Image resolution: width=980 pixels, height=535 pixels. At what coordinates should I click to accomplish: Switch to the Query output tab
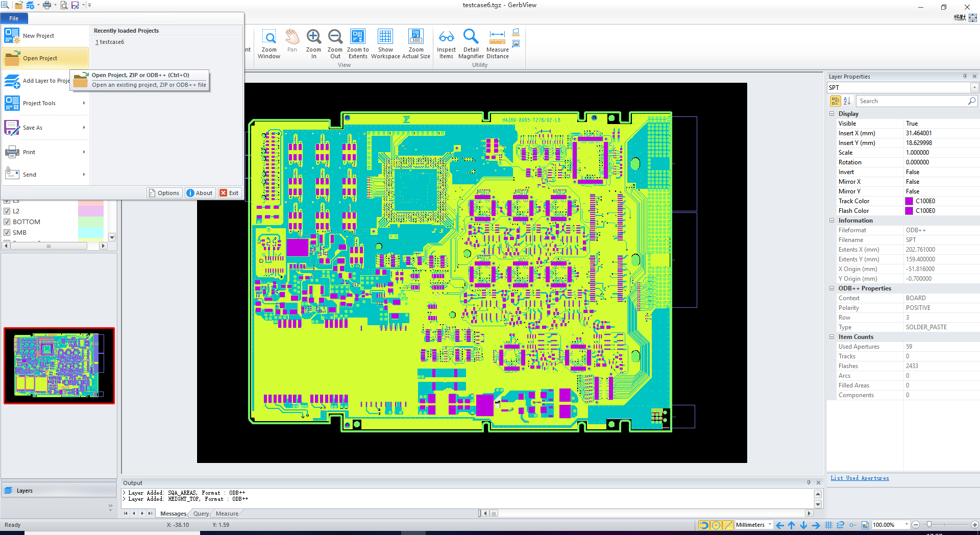(201, 514)
